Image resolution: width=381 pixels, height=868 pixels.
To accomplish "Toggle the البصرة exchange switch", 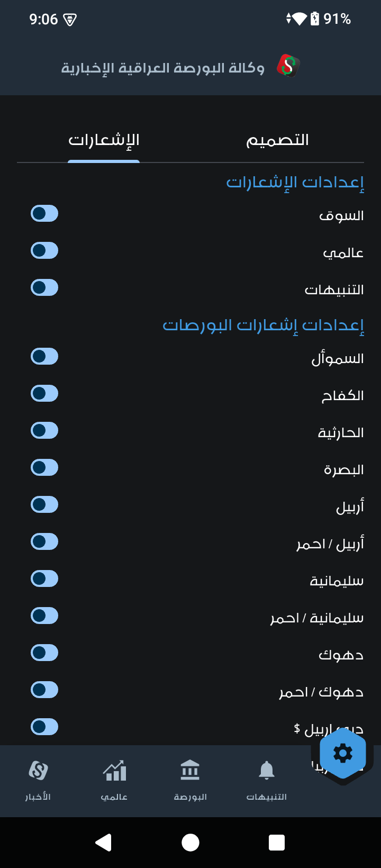I will tap(44, 468).
